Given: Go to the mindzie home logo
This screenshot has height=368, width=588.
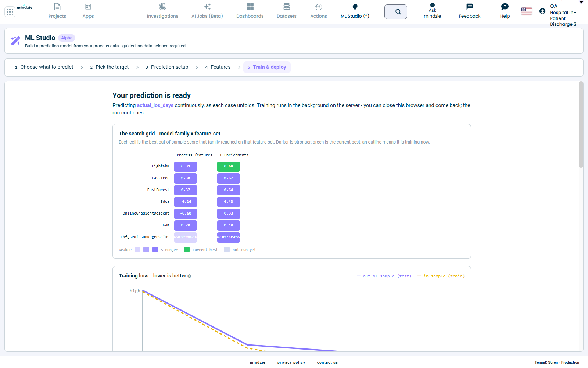Looking at the screenshot, I should click(25, 7).
